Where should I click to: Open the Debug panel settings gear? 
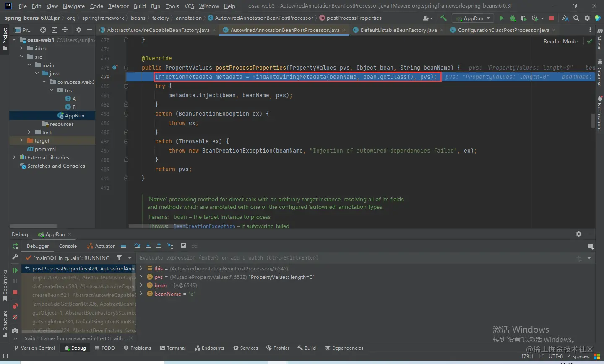(x=579, y=234)
